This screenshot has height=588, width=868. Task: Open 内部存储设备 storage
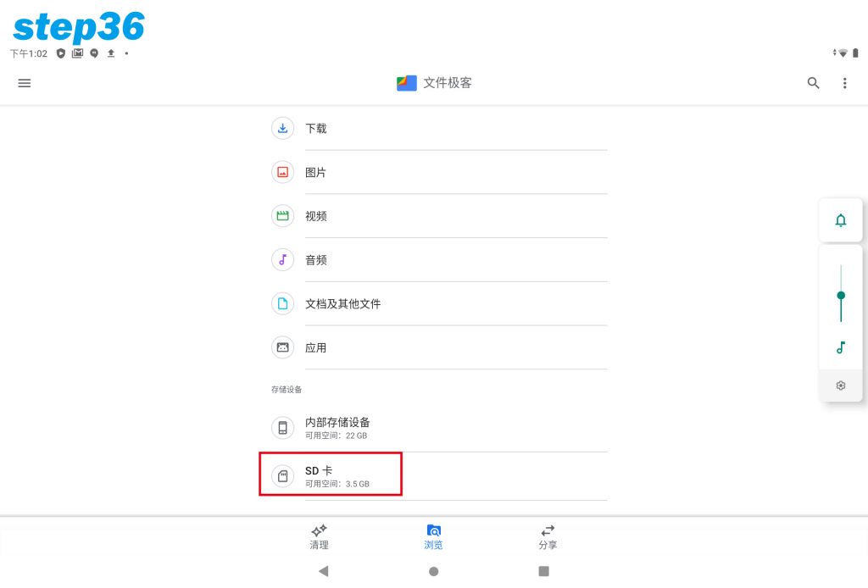click(x=439, y=428)
